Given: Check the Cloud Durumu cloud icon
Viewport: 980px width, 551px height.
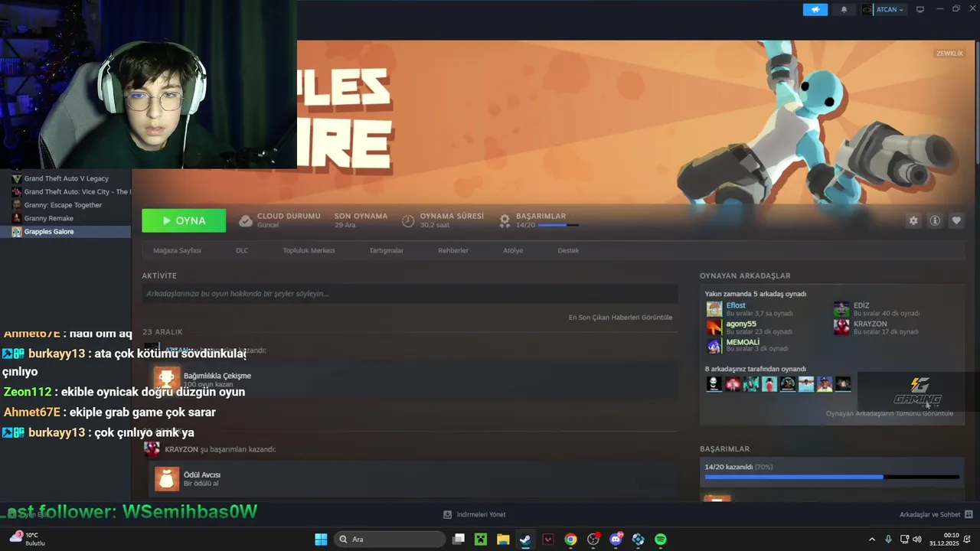Looking at the screenshot, I should (246, 220).
